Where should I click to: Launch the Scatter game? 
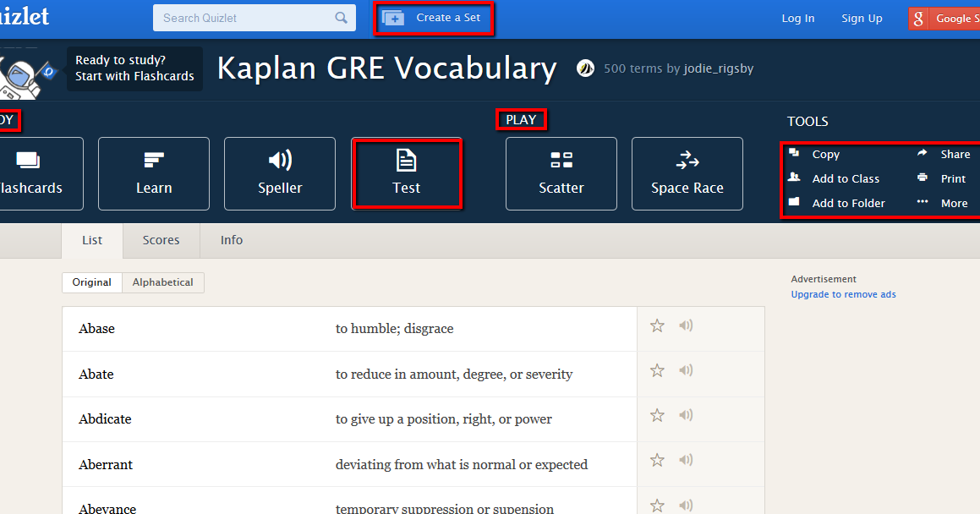coord(561,173)
